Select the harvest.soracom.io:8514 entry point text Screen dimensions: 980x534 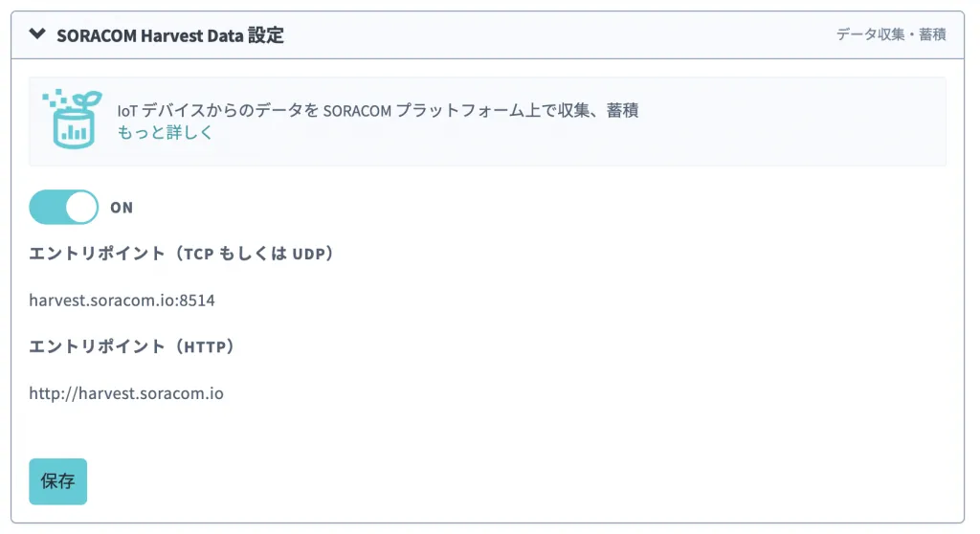click(x=122, y=300)
